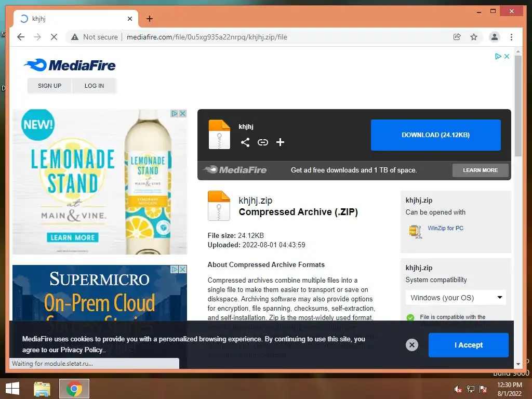The width and height of the screenshot is (532, 399).
Task: Click the Supermicro On-Prem Cloud ad
Action: click(100, 293)
